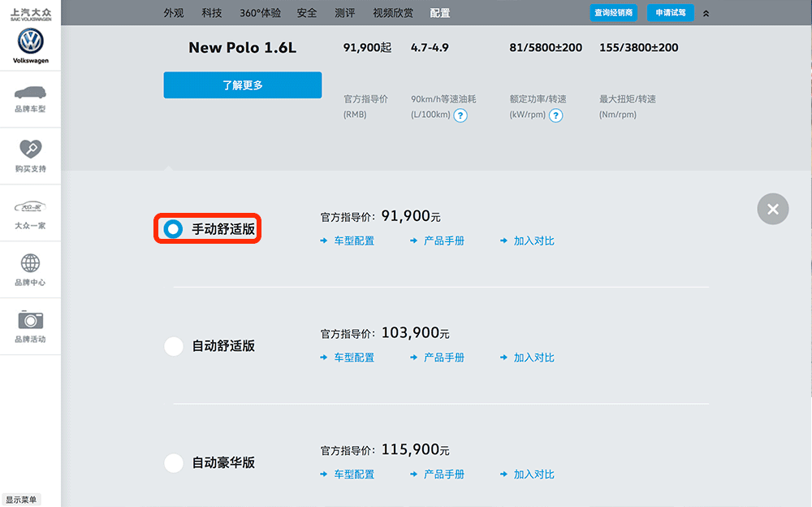Switch to the 视频欣赏 tab
This screenshot has width=812, height=507.
(x=393, y=13)
